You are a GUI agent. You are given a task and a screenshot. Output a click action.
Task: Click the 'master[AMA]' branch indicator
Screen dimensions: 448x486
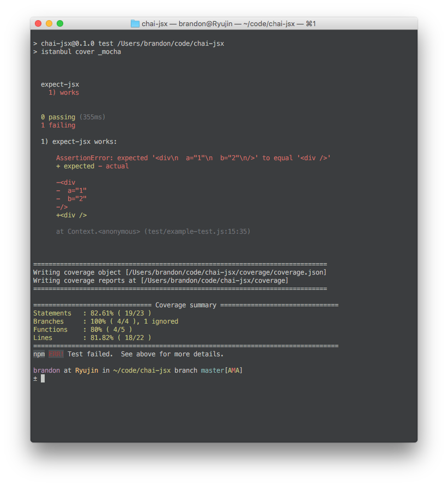click(x=222, y=370)
